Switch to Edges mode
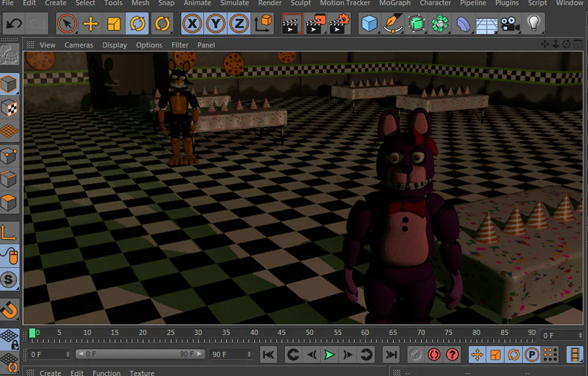The width and height of the screenshot is (588, 376). [x=9, y=179]
